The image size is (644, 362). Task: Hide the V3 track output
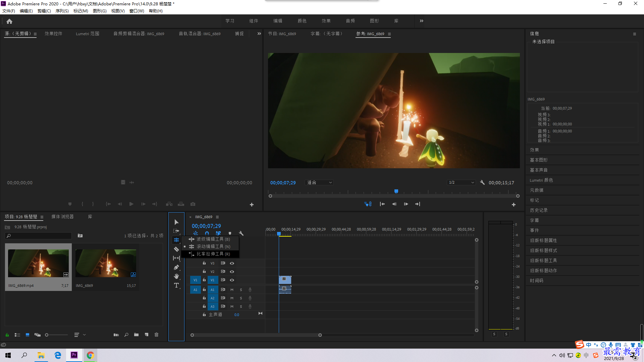pos(232,263)
